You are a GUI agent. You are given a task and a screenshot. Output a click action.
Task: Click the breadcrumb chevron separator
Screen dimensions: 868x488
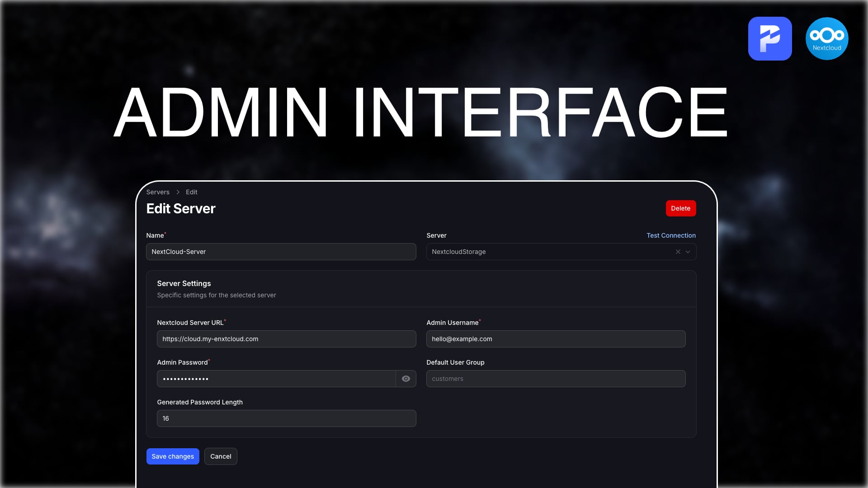(178, 192)
